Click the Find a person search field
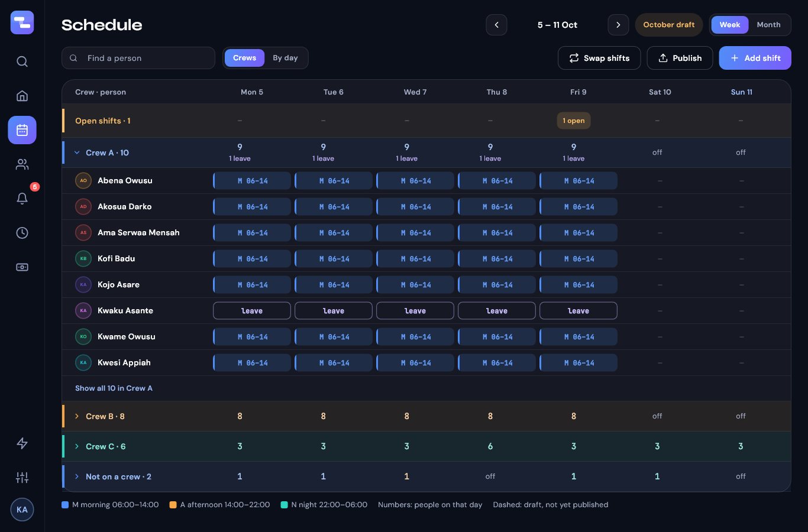This screenshot has height=532, width=808. 138,58
